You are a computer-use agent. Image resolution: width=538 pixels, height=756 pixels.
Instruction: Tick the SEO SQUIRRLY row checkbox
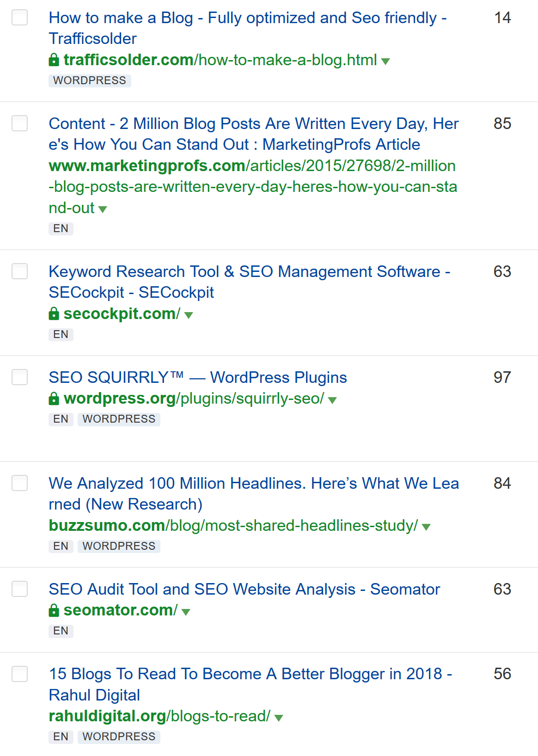[19, 377]
